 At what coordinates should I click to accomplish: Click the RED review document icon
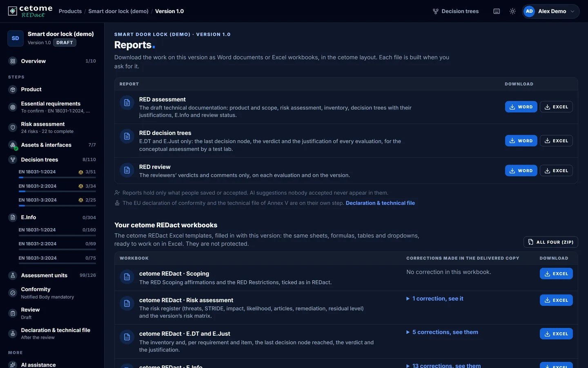tap(127, 171)
